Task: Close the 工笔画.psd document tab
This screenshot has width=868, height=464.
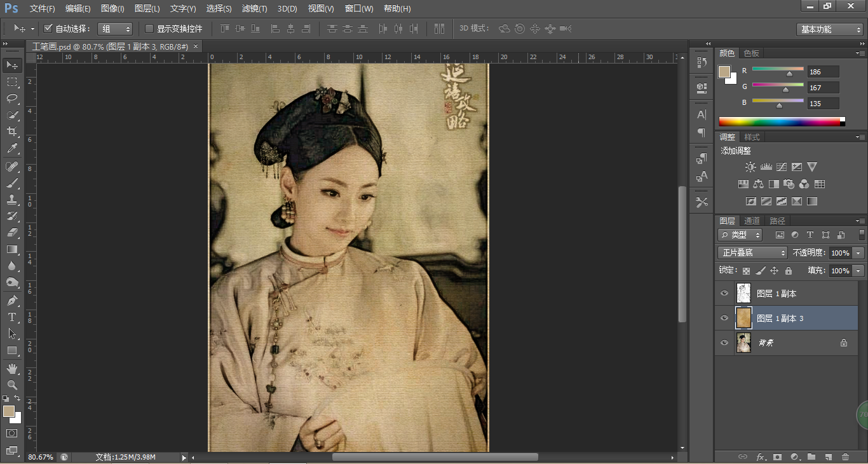Action: click(x=196, y=46)
